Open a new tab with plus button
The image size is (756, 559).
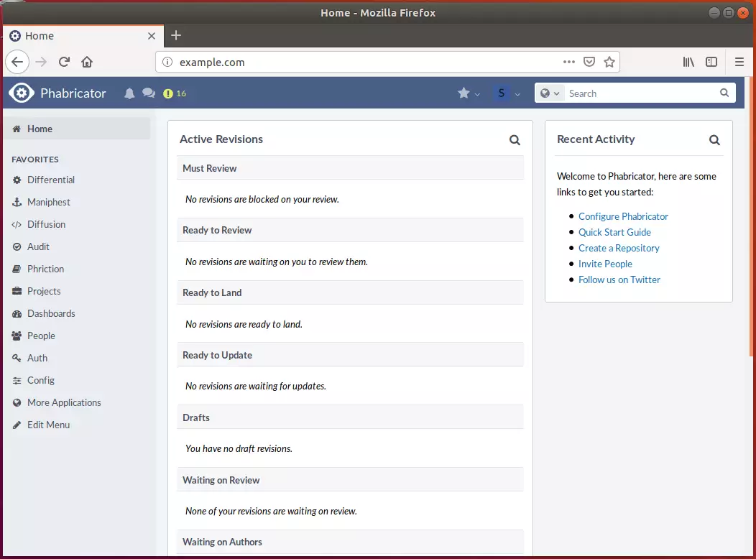(x=176, y=35)
